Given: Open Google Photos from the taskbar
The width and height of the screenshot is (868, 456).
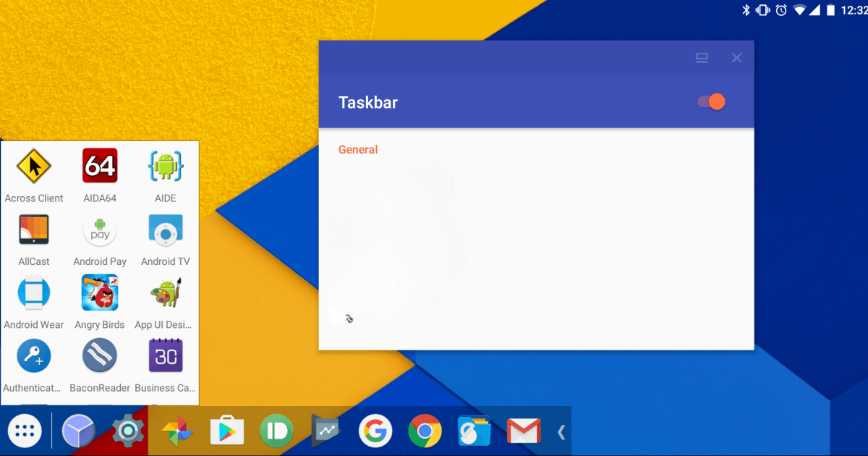Looking at the screenshot, I should (x=177, y=431).
